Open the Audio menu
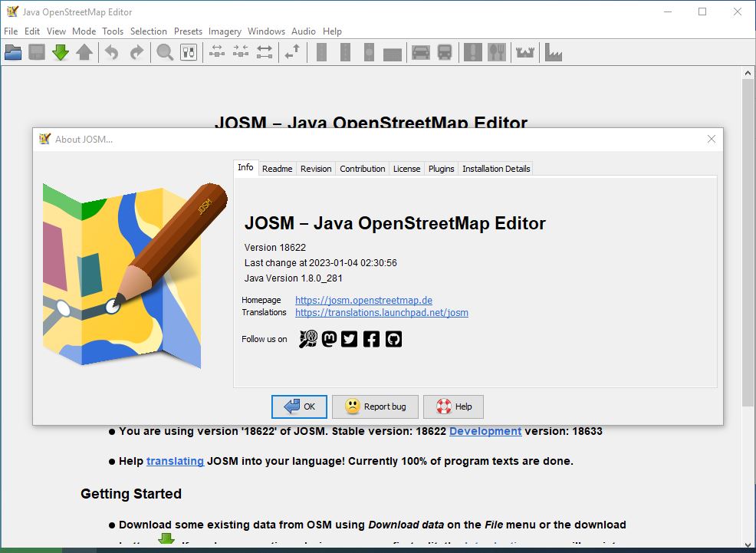This screenshot has height=553, width=756. click(304, 31)
